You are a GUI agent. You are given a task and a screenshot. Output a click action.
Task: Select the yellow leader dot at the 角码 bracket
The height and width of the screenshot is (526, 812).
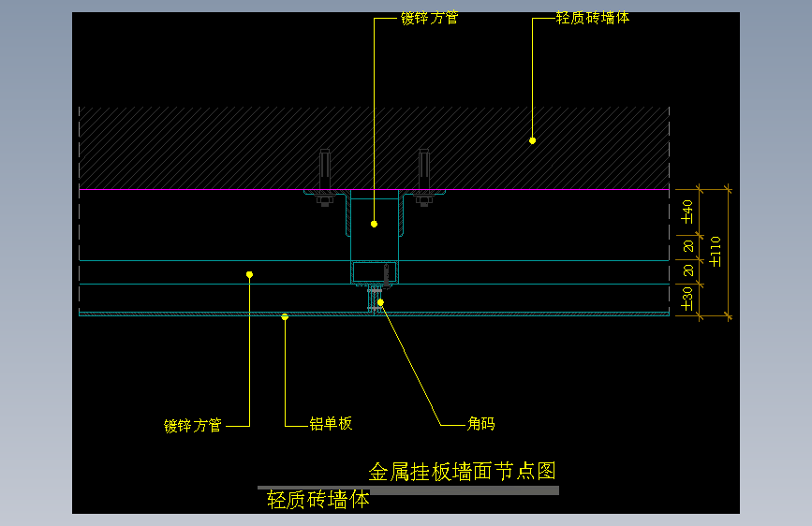coord(380,302)
